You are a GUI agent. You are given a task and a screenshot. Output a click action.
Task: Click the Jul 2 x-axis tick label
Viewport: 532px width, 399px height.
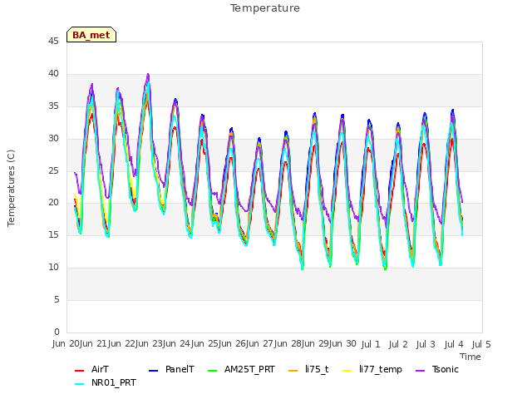(398, 344)
